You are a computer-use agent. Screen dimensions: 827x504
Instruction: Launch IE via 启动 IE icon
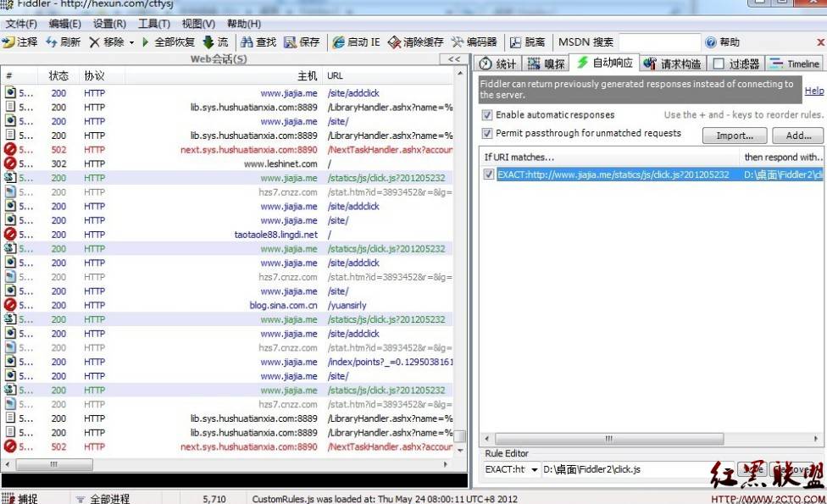pos(338,42)
